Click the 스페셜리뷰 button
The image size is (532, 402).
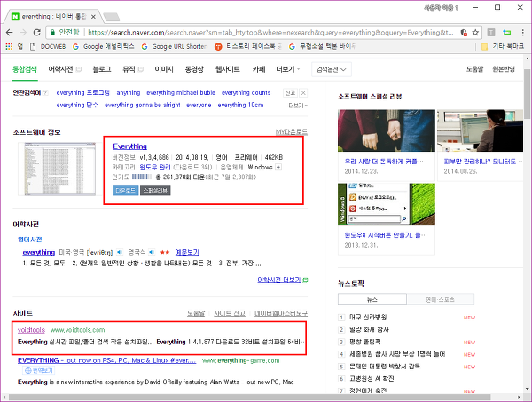point(155,191)
